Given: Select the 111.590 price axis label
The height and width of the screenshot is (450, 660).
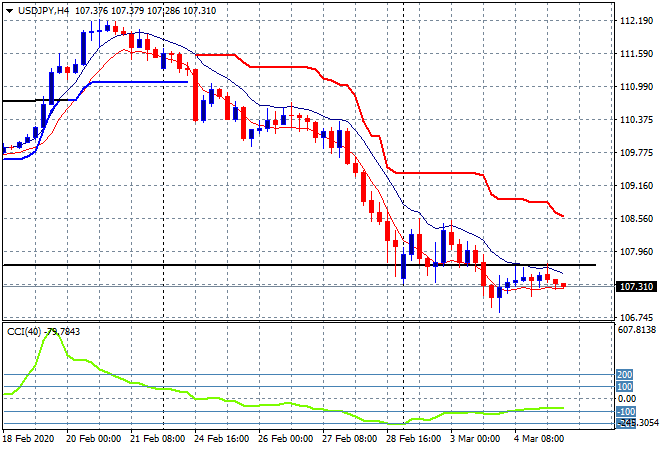Looking at the screenshot, I should [x=636, y=53].
